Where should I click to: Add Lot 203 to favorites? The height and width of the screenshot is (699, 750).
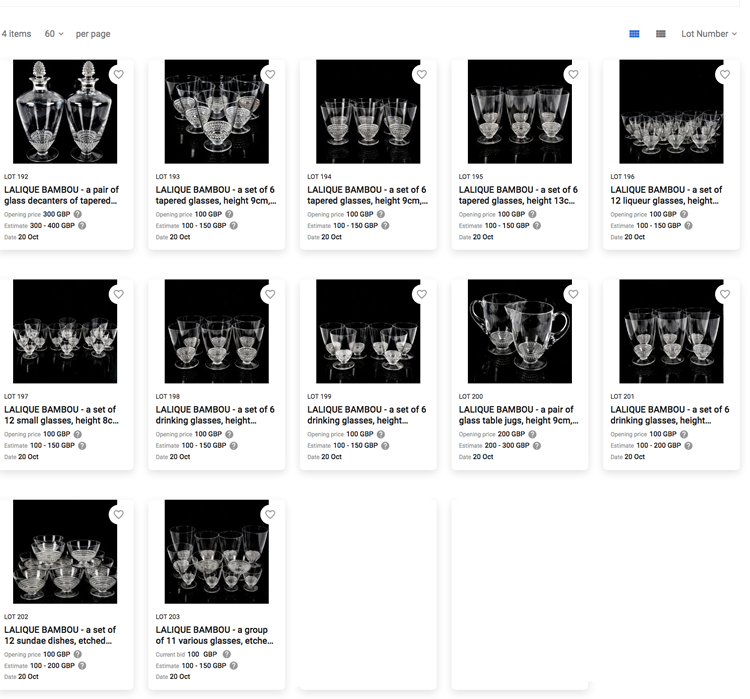[270, 514]
